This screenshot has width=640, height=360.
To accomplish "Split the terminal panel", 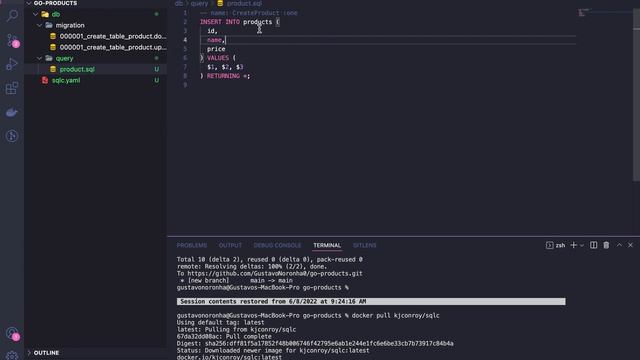I will [x=593, y=245].
